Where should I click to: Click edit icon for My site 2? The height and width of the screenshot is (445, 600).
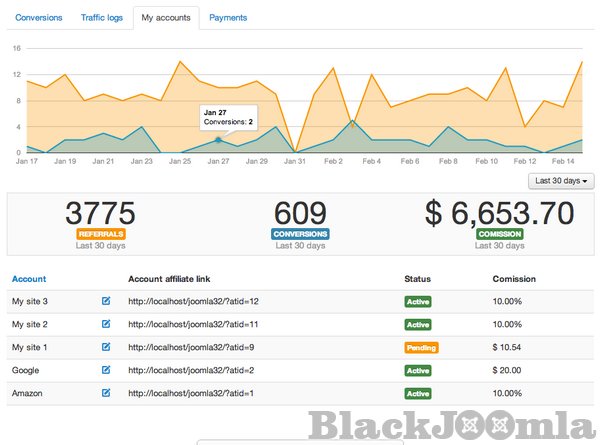[x=106, y=324]
